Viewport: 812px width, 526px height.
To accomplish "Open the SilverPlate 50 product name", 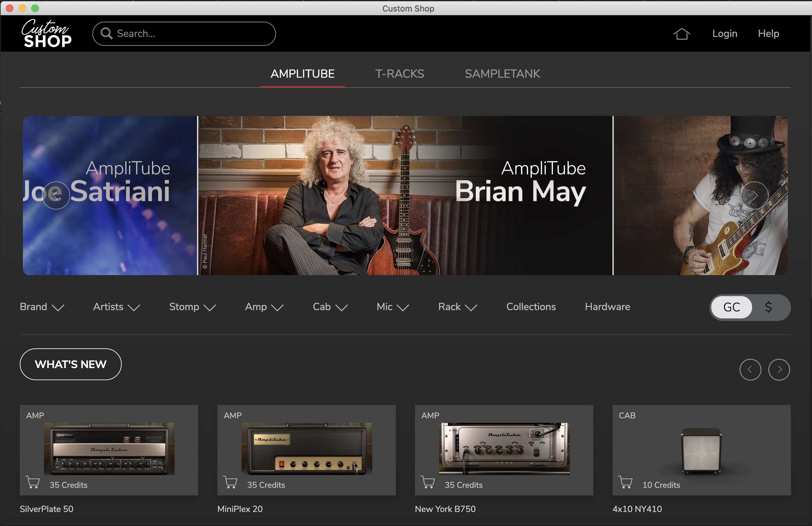I will click(47, 508).
